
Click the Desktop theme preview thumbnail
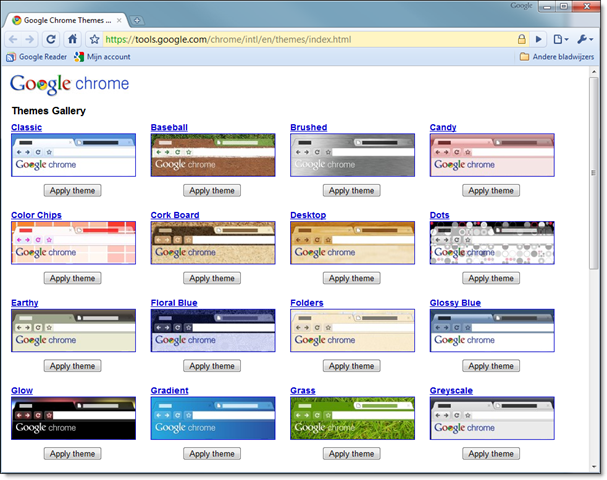(352, 243)
